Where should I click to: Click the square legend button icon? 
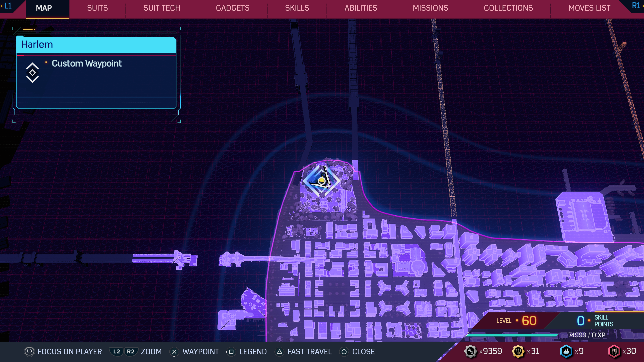coord(231,352)
